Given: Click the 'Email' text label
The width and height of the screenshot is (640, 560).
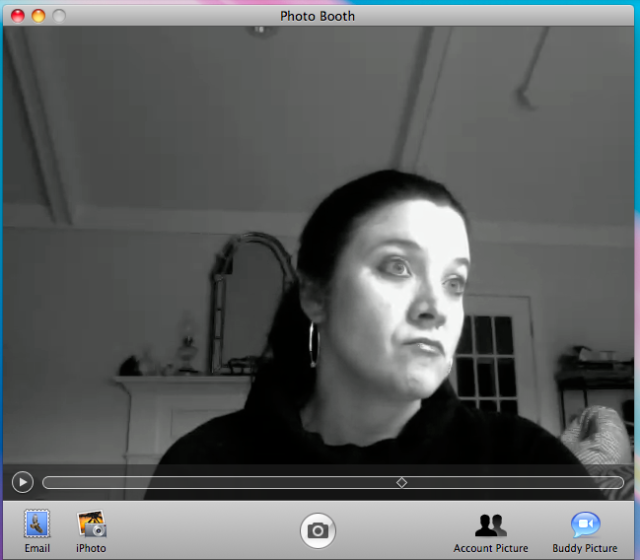Looking at the screenshot, I should 37,548.
